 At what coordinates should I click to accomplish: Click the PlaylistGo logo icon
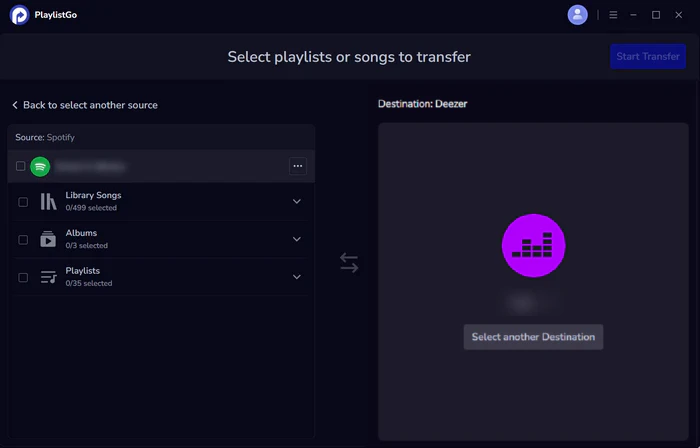tap(19, 15)
